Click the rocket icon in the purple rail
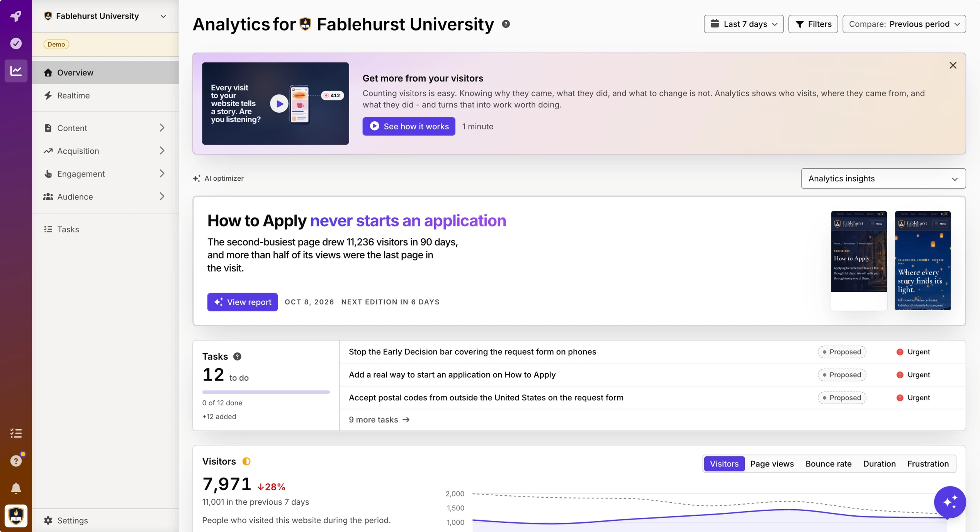 [x=16, y=16]
